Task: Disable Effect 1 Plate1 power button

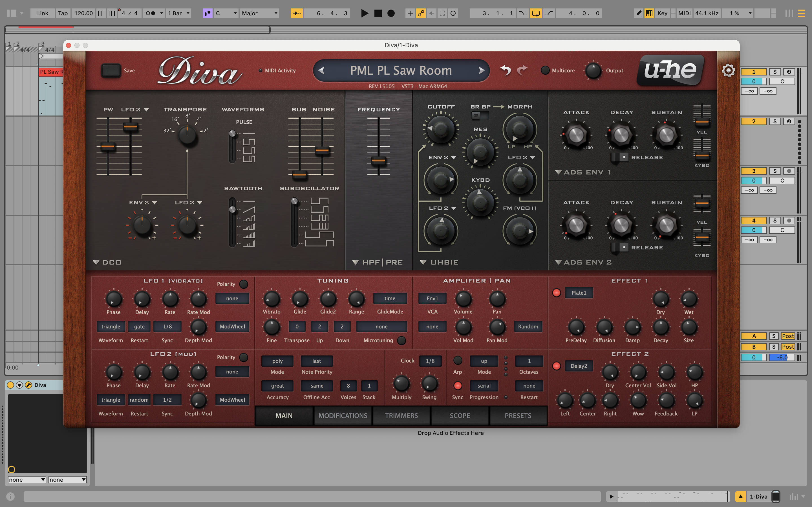Action: [556, 293]
